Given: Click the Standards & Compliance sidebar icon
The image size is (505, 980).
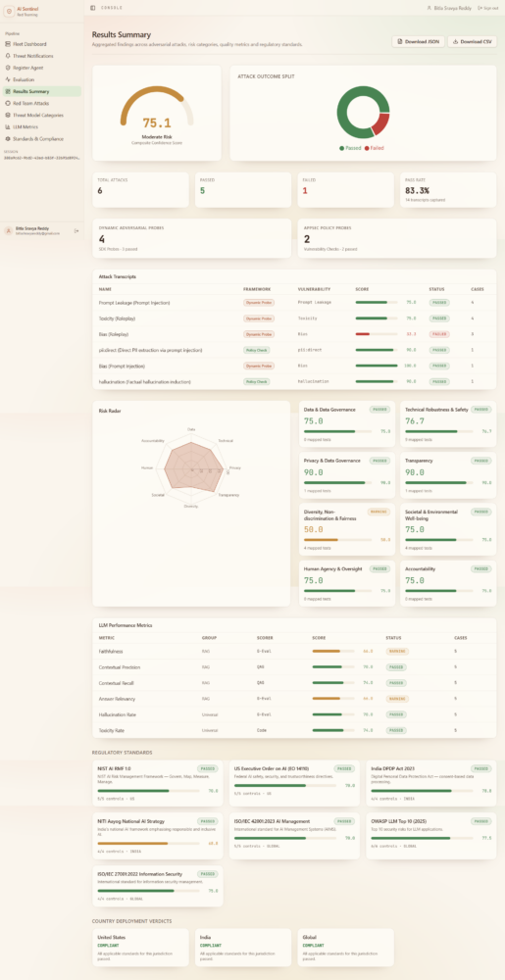Looking at the screenshot, I should 8,139.
